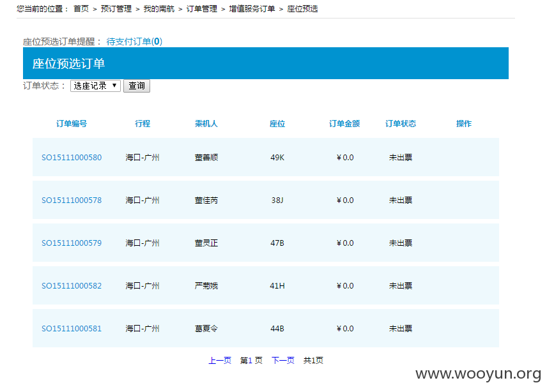This screenshot has height=392, width=547.
Task: Open 预订管理 in the breadcrumb
Action: click(116, 9)
